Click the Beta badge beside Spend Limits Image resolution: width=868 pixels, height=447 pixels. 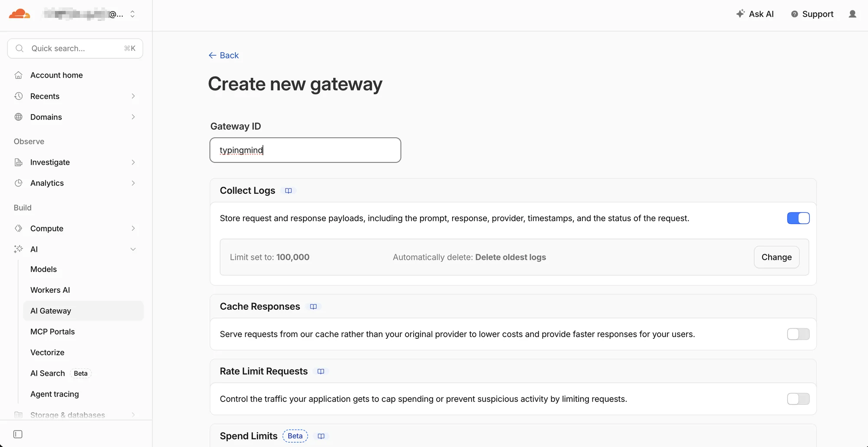pos(295,436)
